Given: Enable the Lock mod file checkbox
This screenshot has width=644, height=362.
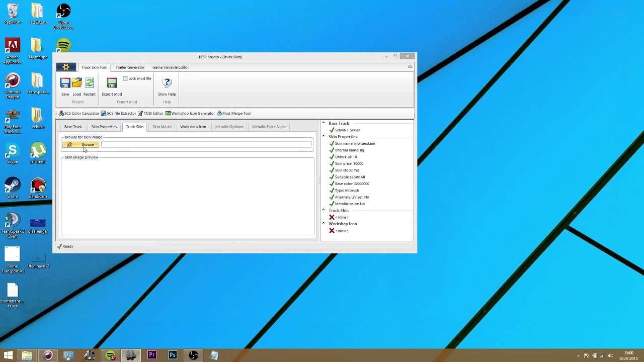Looking at the screenshot, I should (125, 78).
